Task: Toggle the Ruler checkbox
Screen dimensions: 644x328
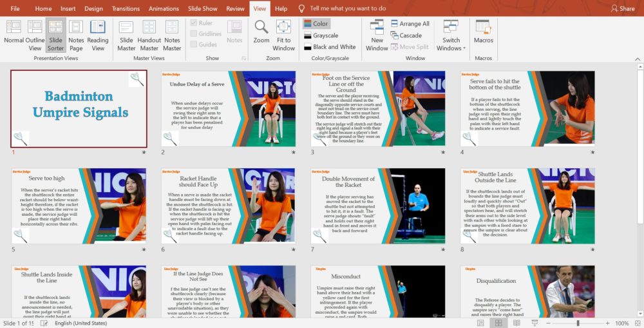Action: pyautogui.click(x=194, y=23)
